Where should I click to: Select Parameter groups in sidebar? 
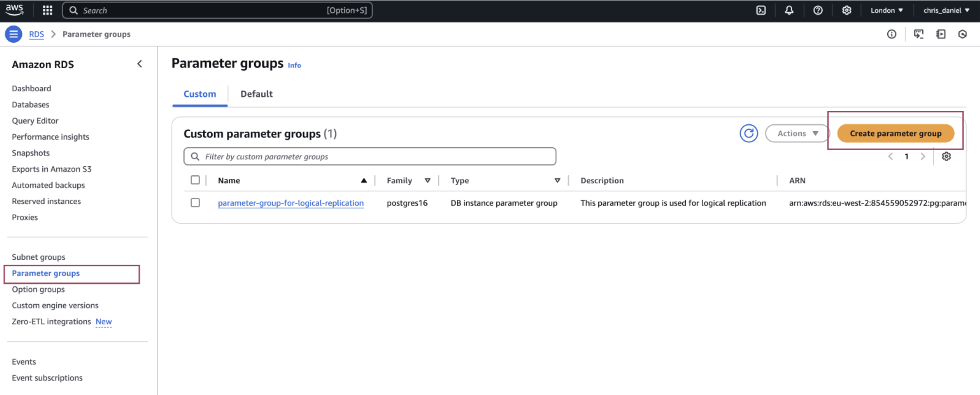coord(45,273)
